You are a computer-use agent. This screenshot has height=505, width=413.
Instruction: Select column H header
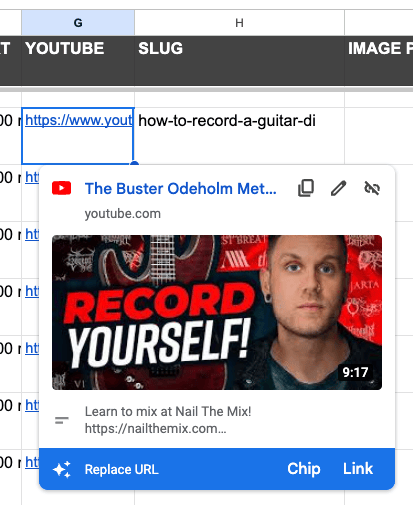(239, 23)
